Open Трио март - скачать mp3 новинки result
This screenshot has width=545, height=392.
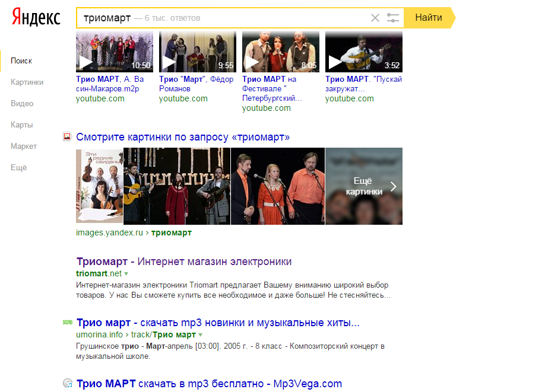(218, 323)
